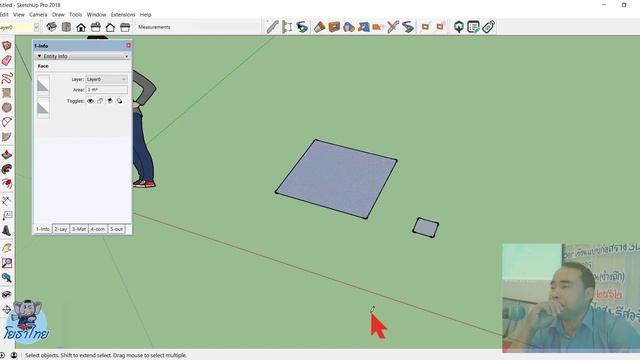Click the front face material swatch
Viewport: 640px width, 360px height.
tap(43, 85)
